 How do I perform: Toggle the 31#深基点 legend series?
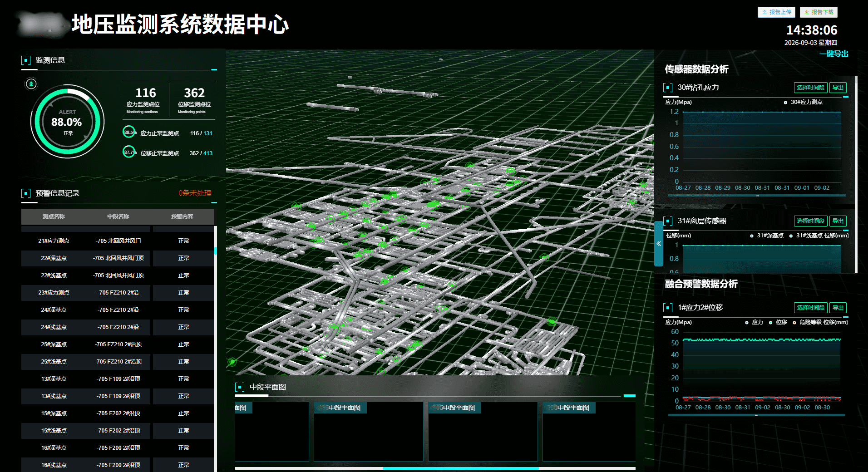pyautogui.click(x=767, y=236)
